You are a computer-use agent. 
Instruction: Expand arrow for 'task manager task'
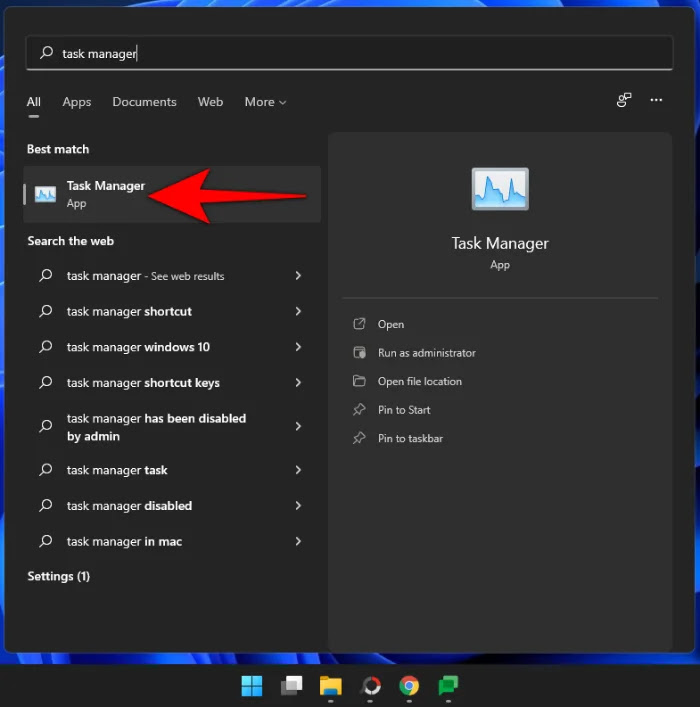[x=298, y=470]
